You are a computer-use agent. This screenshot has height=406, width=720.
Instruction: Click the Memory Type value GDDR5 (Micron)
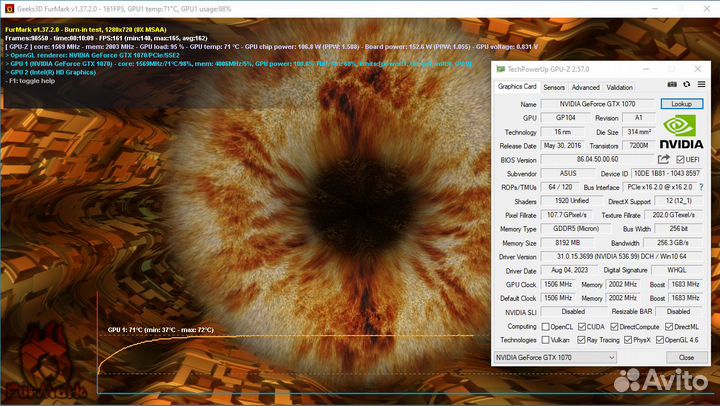[576, 229]
